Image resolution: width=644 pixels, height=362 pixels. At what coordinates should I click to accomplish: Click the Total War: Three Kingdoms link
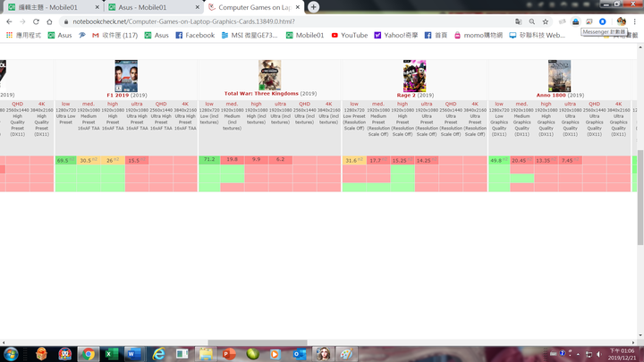coord(261,94)
